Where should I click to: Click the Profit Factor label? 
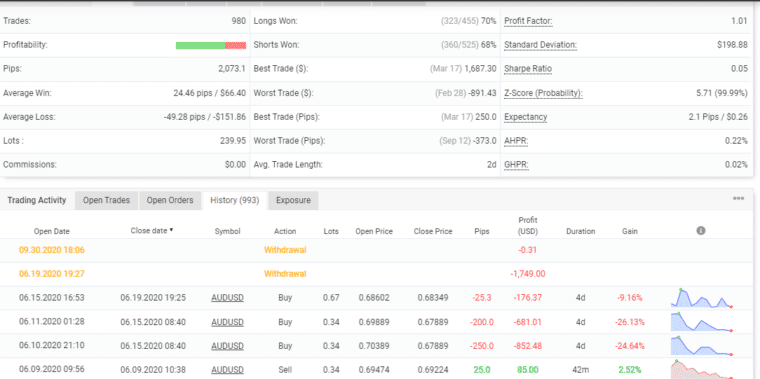click(528, 21)
